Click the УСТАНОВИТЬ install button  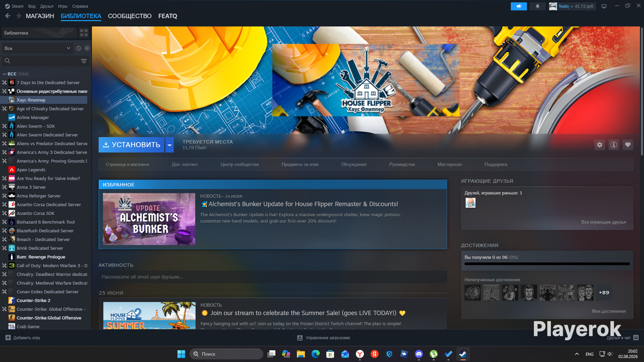(131, 145)
